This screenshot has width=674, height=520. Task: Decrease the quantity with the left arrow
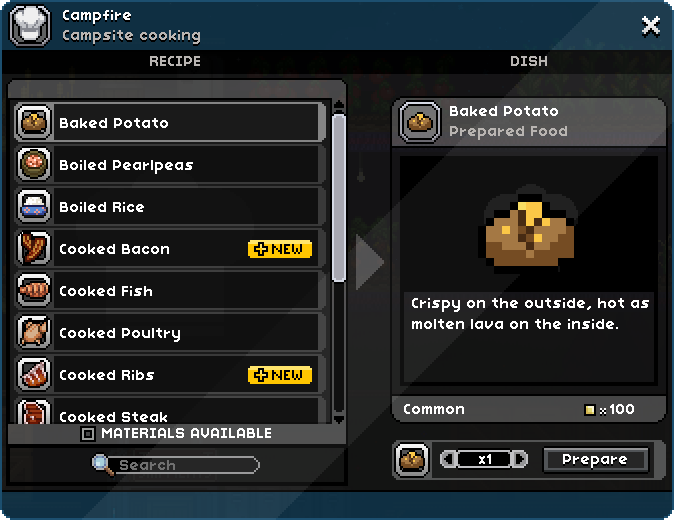[448, 459]
